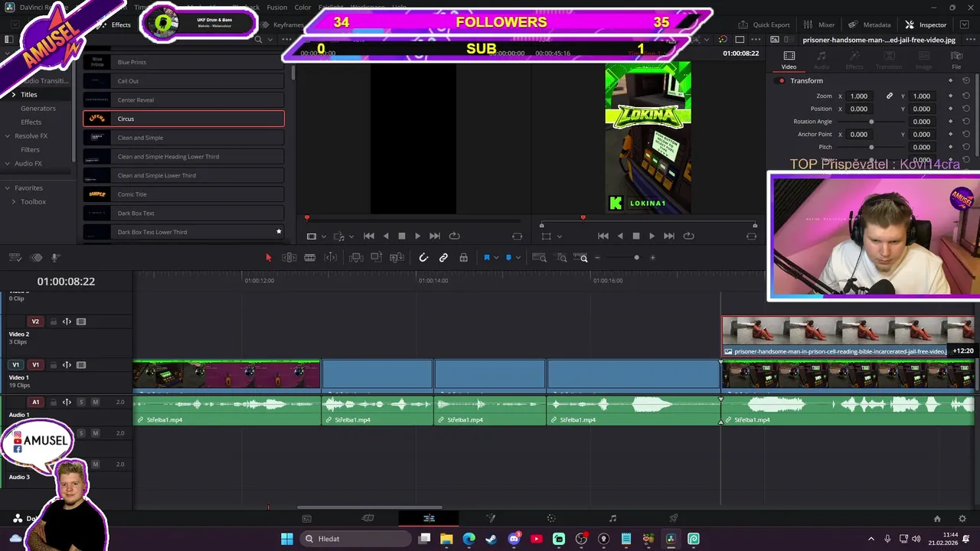980x551 pixels.
Task: Click the Overwrite Clip icon
Action: click(x=376, y=258)
